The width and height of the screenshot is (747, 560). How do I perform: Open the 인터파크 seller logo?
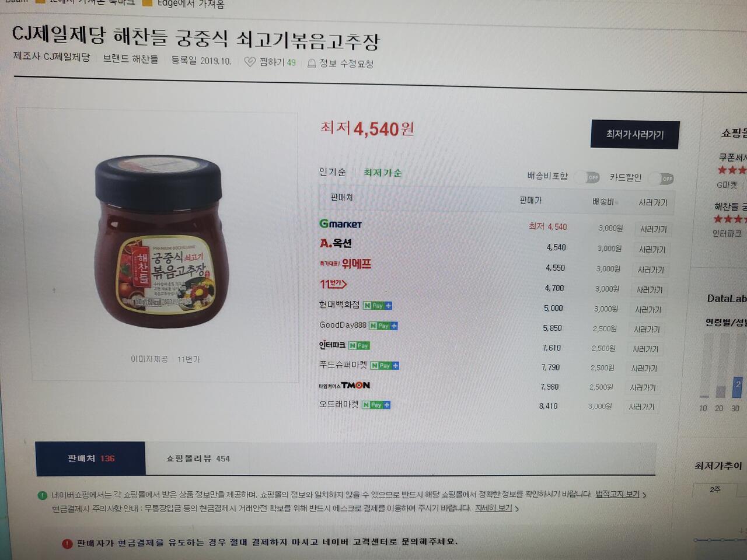(331, 345)
